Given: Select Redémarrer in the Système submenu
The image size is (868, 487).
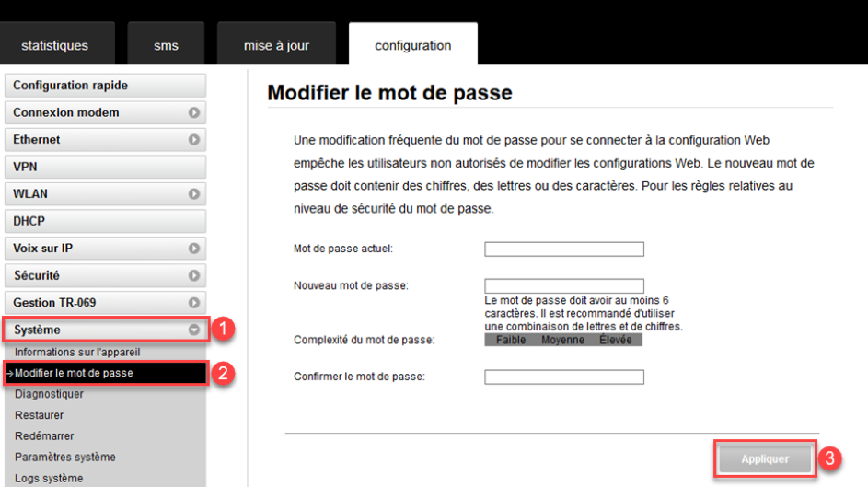Looking at the screenshot, I should click(44, 436).
